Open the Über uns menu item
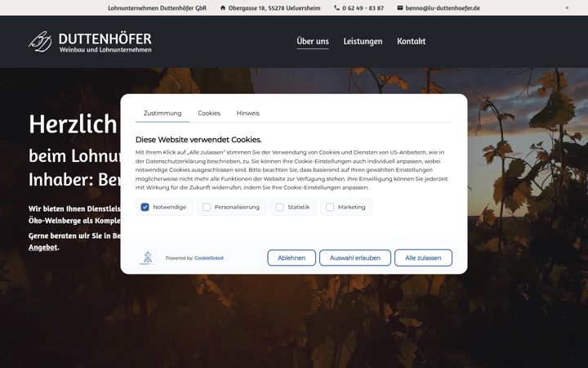 [x=312, y=42]
